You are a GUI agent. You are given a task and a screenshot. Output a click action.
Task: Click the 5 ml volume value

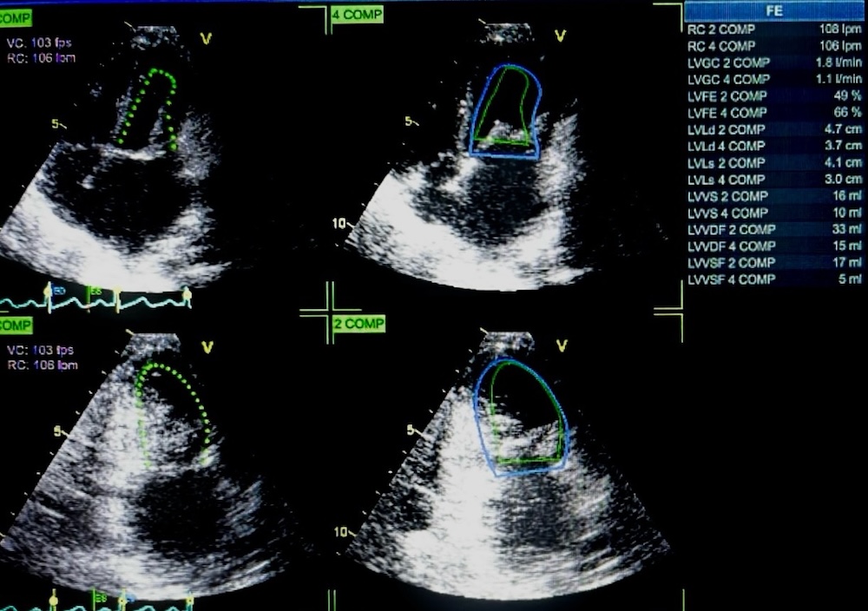(x=850, y=279)
